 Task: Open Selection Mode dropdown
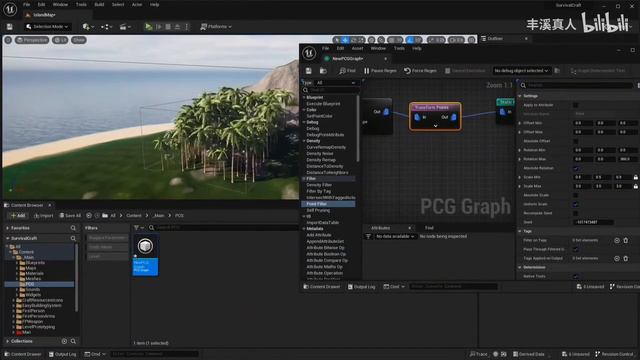pyautogui.click(x=47, y=27)
